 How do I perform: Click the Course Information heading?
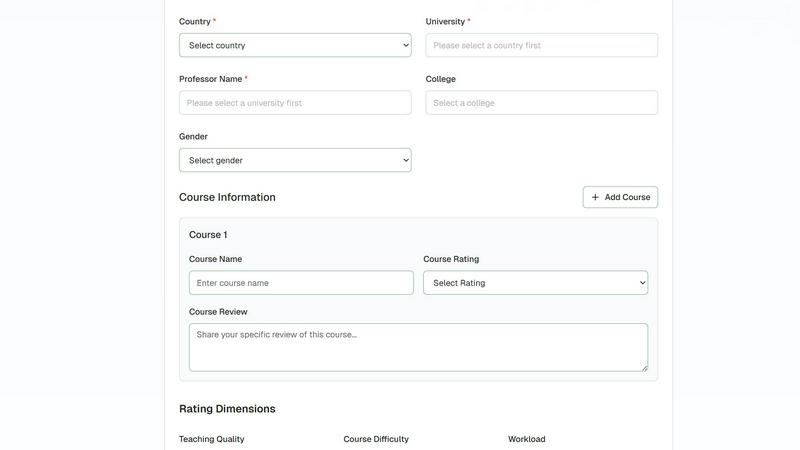tap(227, 197)
